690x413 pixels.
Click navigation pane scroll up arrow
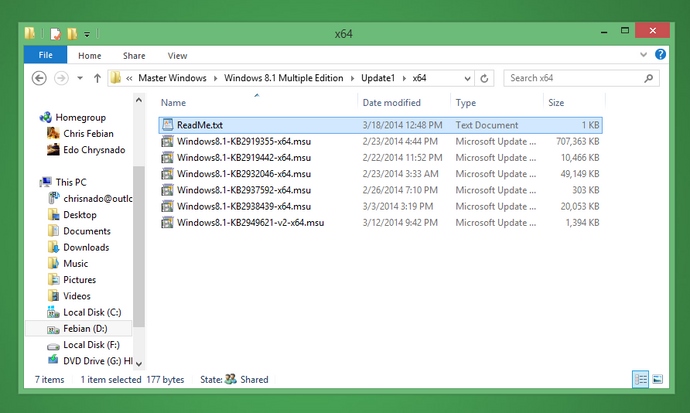click(139, 100)
